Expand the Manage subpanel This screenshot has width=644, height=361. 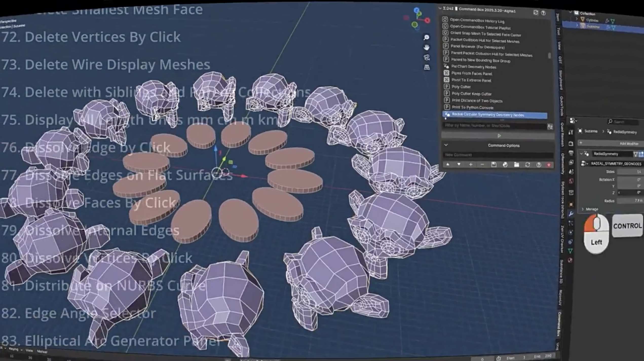point(583,209)
